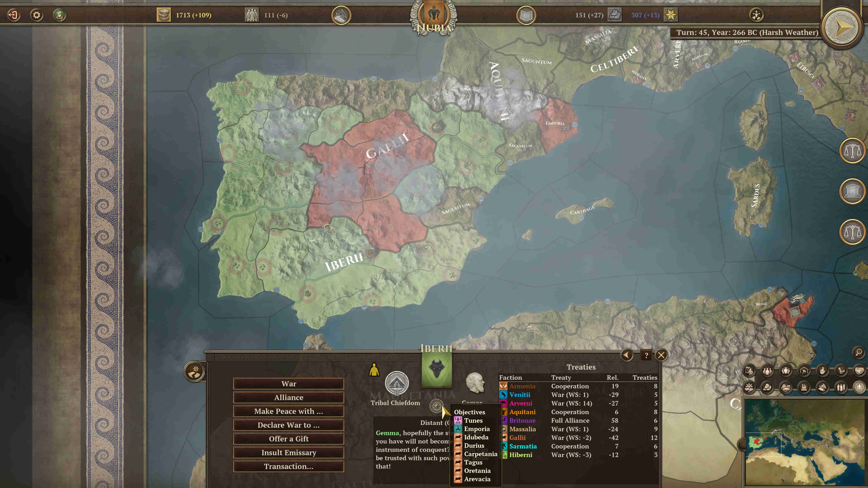This screenshot has height=488, width=868.
Task: Click the gold star culture icon
Action: tap(670, 15)
